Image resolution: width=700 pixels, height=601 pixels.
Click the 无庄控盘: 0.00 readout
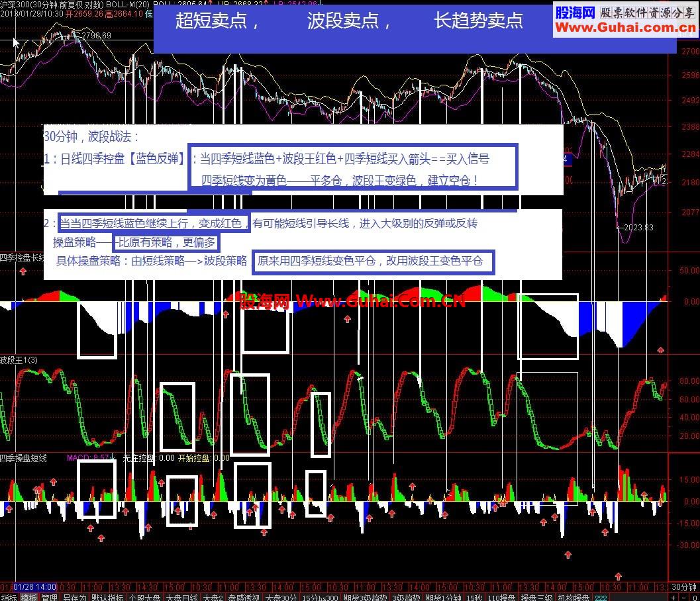click(x=148, y=458)
